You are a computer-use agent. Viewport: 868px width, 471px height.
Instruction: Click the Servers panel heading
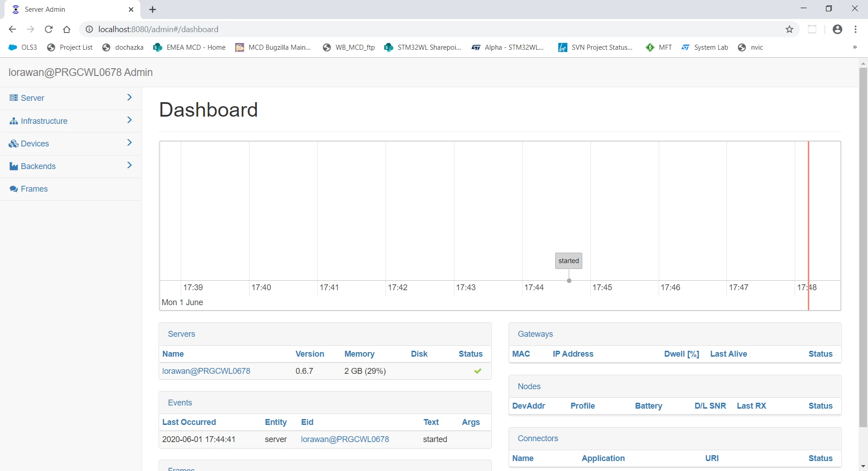tap(181, 334)
